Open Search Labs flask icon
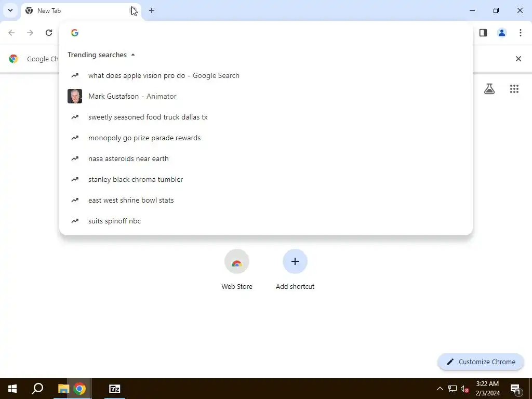This screenshot has width=532, height=399. click(x=489, y=89)
